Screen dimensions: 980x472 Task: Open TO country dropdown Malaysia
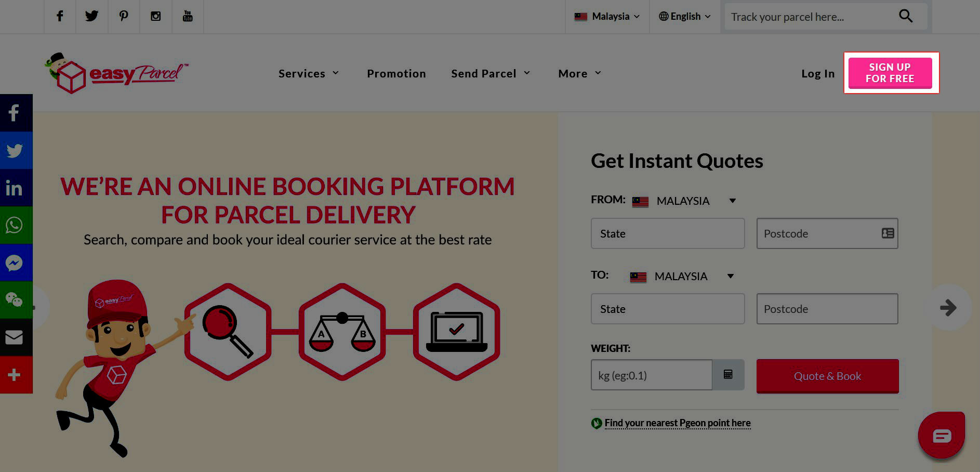[x=682, y=276]
